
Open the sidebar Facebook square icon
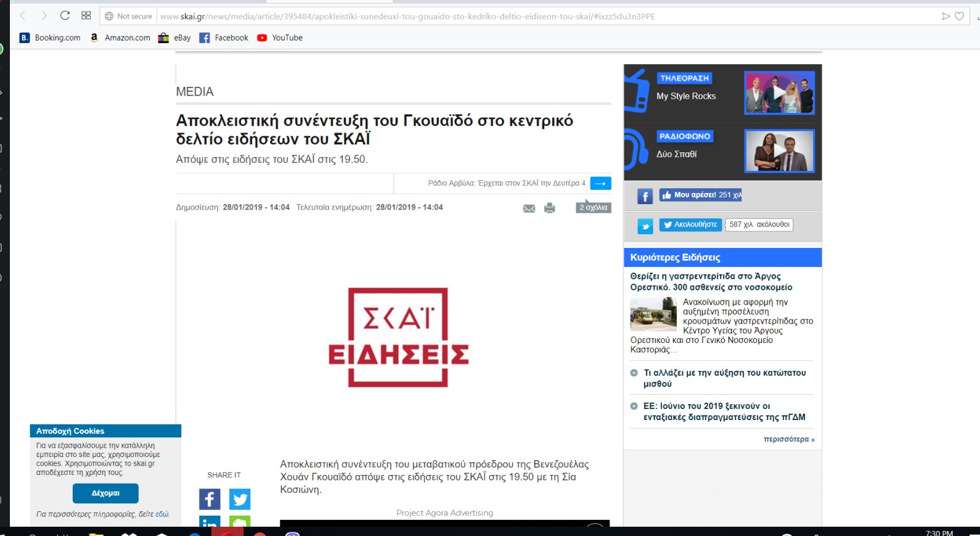[x=645, y=196]
